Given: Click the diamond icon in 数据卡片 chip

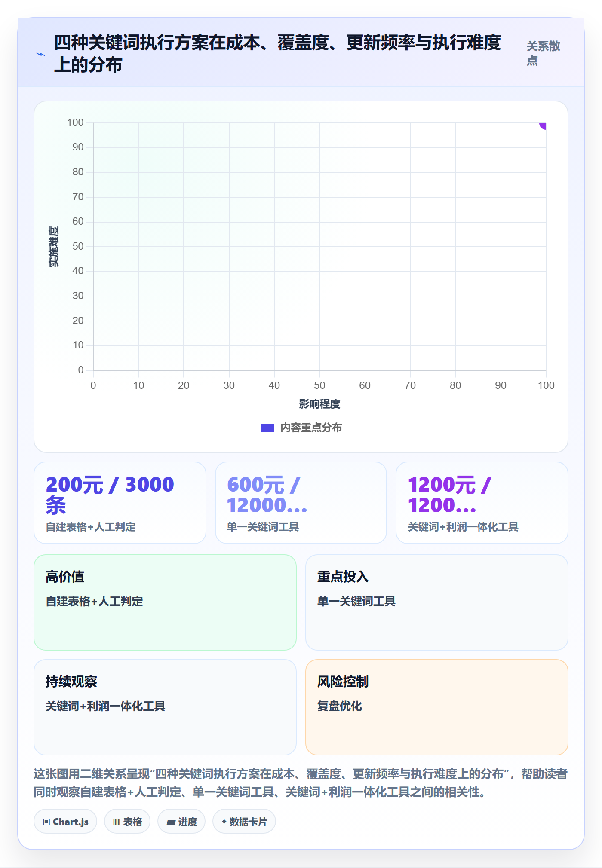Looking at the screenshot, I should click(x=224, y=822).
